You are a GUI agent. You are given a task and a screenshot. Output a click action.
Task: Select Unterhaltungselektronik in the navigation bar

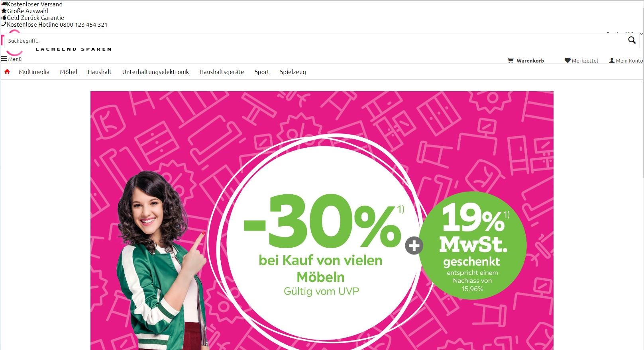point(155,72)
